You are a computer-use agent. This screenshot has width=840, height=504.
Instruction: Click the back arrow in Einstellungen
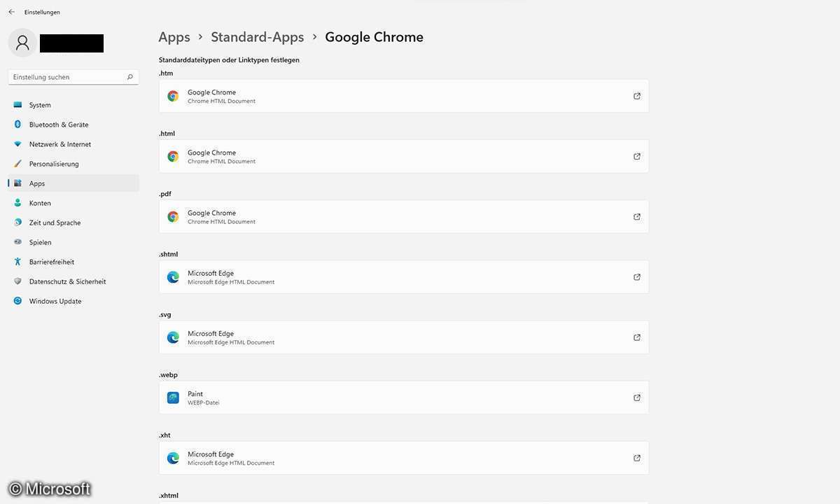coord(11,12)
